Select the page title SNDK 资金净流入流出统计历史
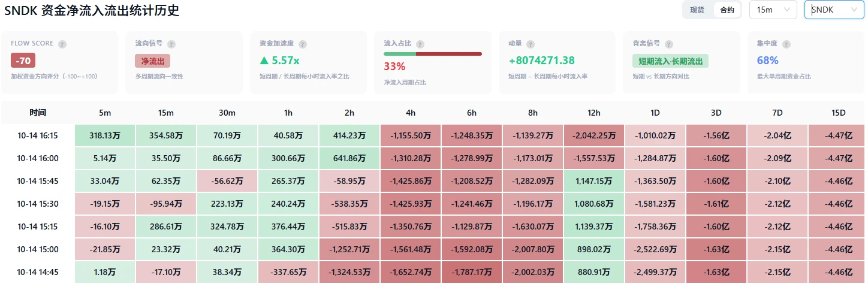The height and width of the screenshot is (284, 868). (x=92, y=10)
